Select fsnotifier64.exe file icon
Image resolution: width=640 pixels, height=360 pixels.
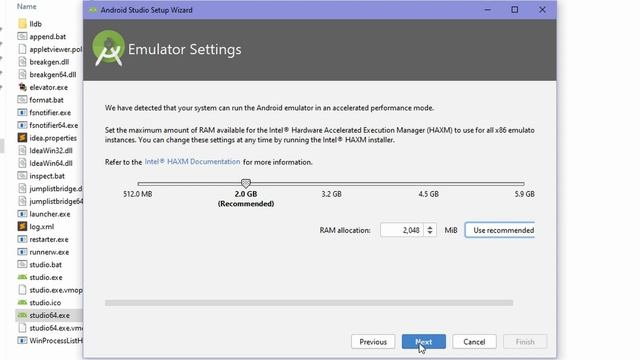coord(22,125)
